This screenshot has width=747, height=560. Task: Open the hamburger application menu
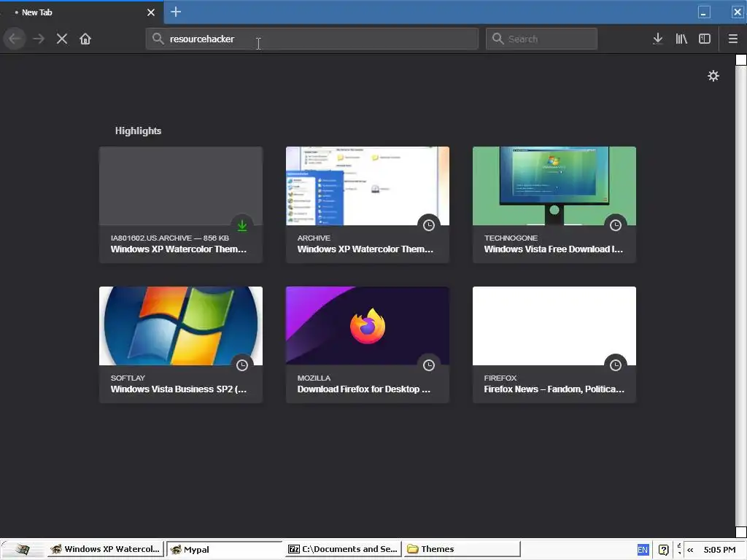733,39
